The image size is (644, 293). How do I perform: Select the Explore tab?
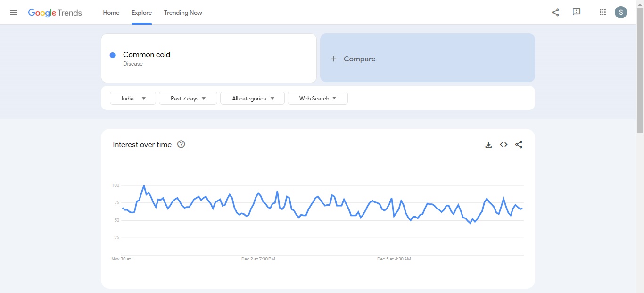(x=141, y=12)
